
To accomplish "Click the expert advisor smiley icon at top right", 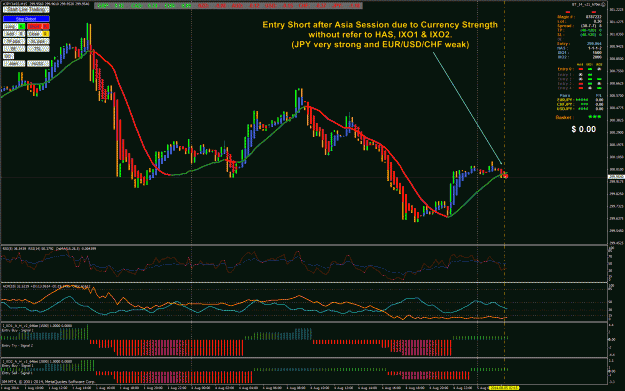I will [603, 4].
